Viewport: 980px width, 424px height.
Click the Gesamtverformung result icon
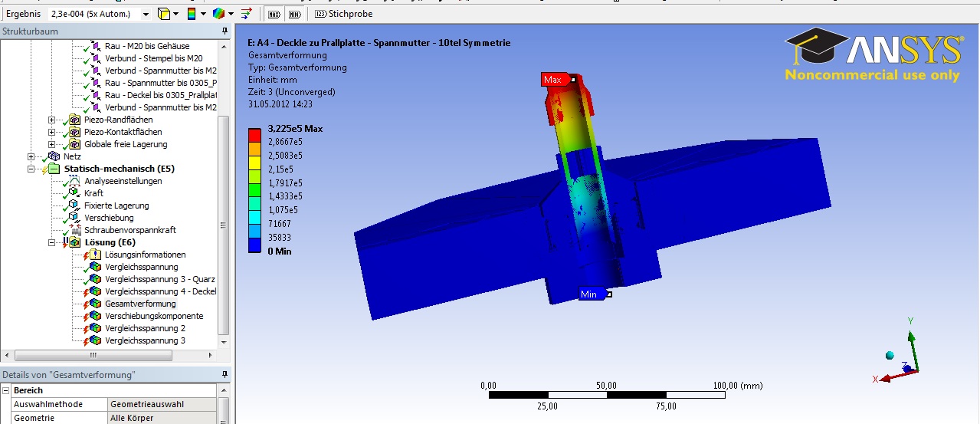[x=95, y=304]
